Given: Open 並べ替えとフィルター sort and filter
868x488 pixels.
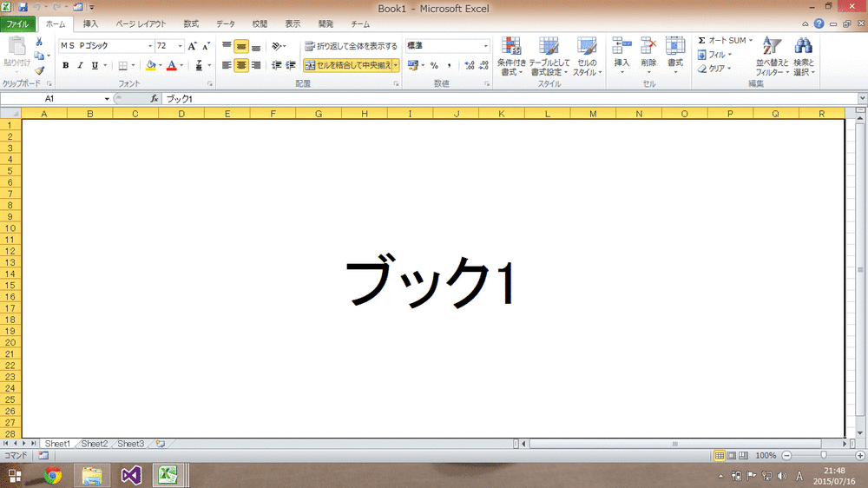Looking at the screenshot, I should 772,56.
